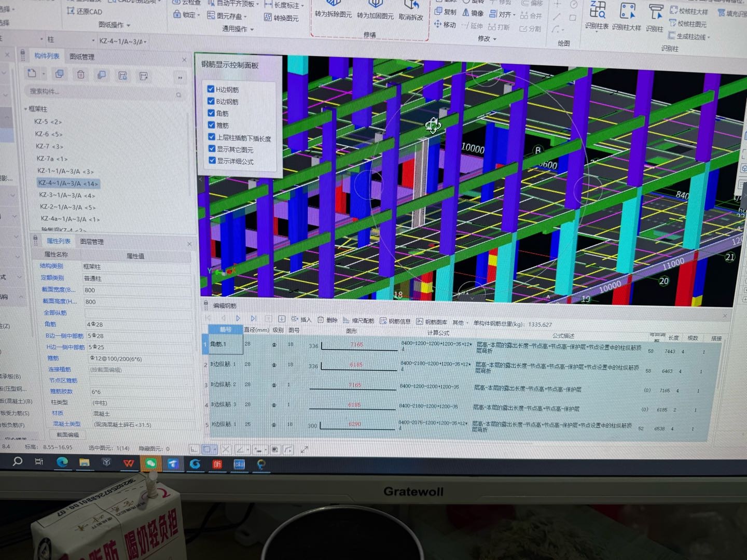The image size is (747, 560).
Task: Click the 截面编辑 button
Action: coord(68,435)
